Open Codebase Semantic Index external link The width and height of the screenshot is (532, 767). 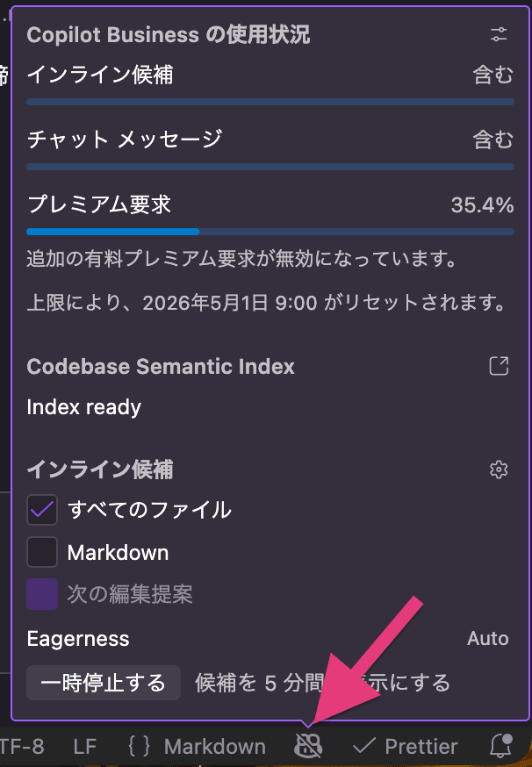(499, 366)
